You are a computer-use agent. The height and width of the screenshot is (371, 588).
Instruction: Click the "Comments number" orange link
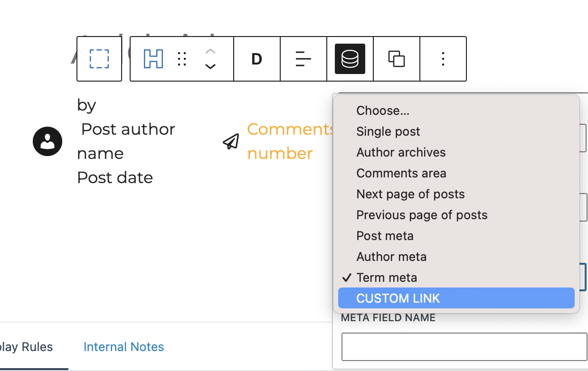point(290,141)
